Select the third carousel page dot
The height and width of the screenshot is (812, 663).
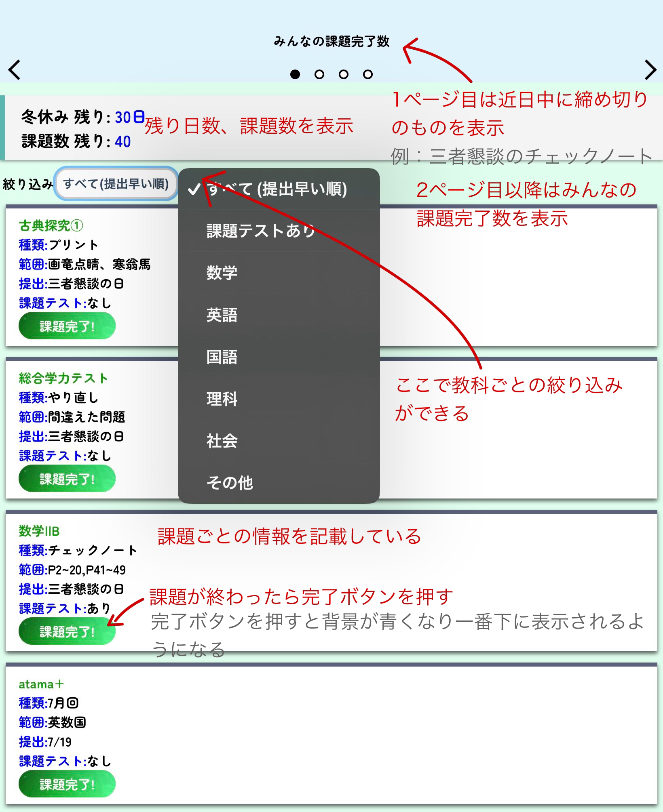[x=344, y=74]
